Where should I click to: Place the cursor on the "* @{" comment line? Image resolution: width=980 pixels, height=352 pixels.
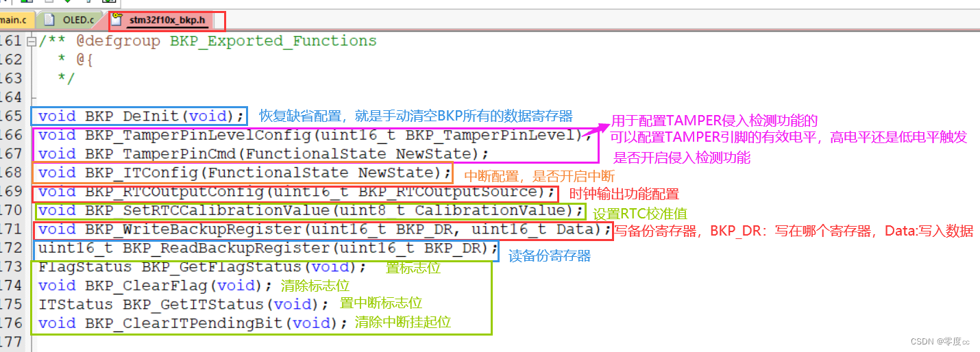coord(75,60)
